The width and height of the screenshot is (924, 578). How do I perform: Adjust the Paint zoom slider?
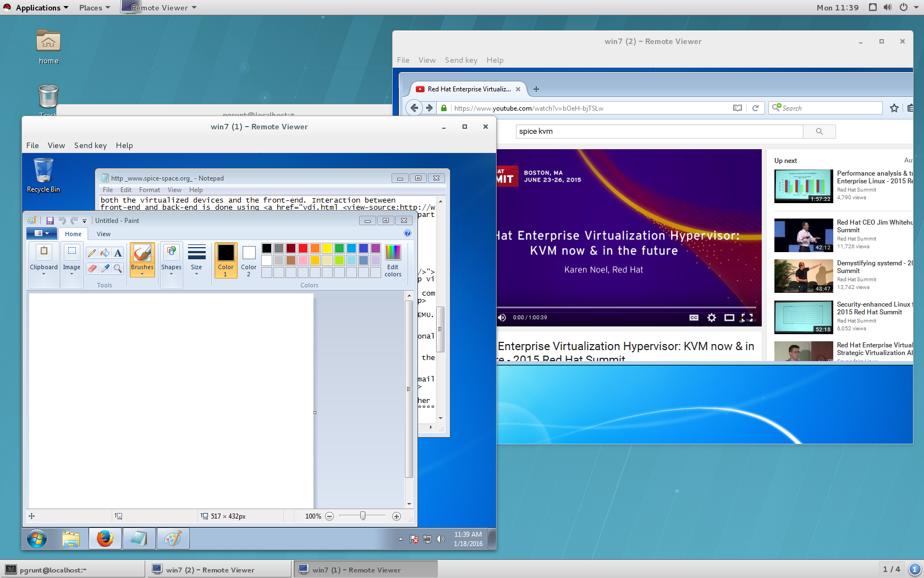[x=363, y=516]
